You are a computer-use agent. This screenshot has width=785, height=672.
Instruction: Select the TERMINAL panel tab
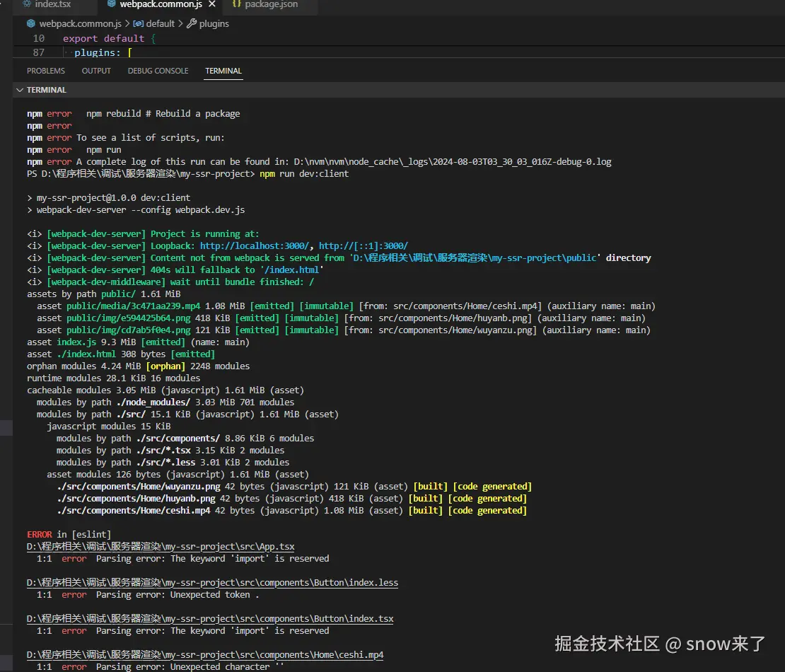coord(223,71)
